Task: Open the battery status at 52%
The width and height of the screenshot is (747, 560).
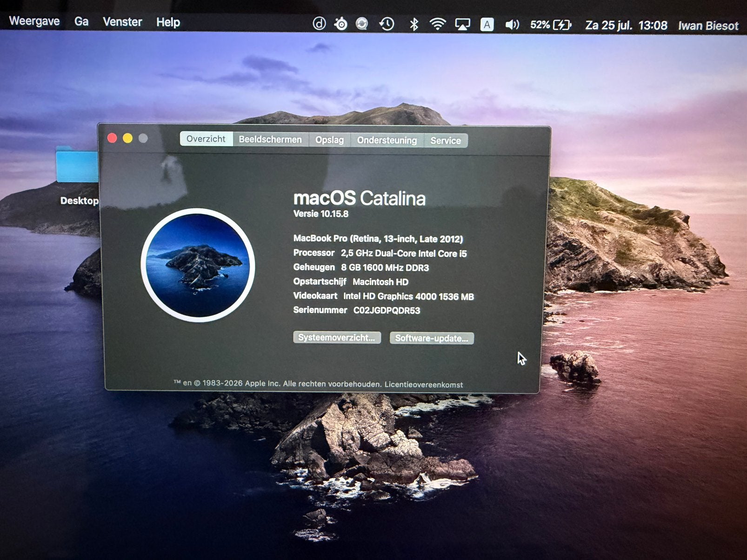Action: 551,25
